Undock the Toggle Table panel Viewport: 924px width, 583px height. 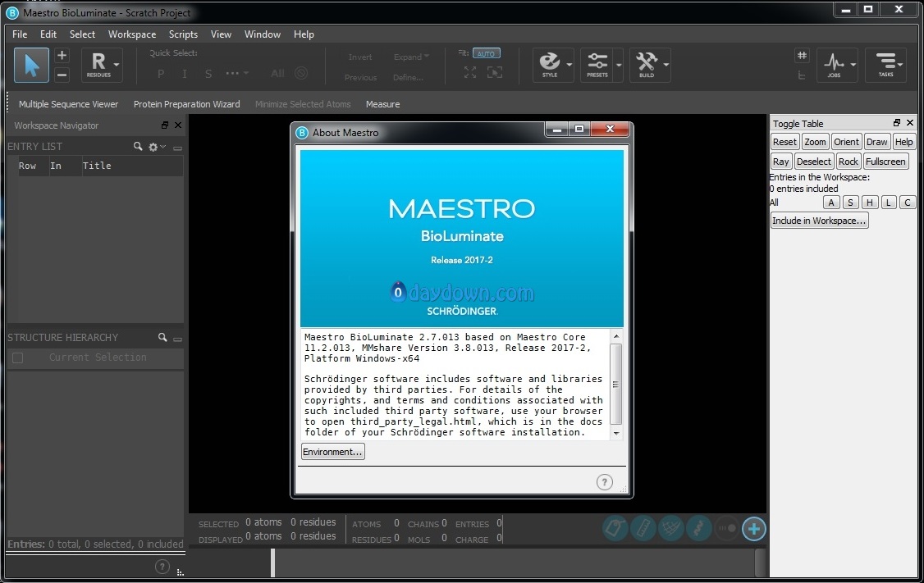896,122
